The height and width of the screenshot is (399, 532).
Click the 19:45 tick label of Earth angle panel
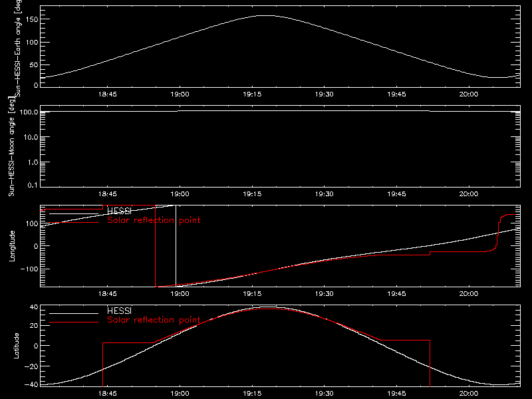396,94
